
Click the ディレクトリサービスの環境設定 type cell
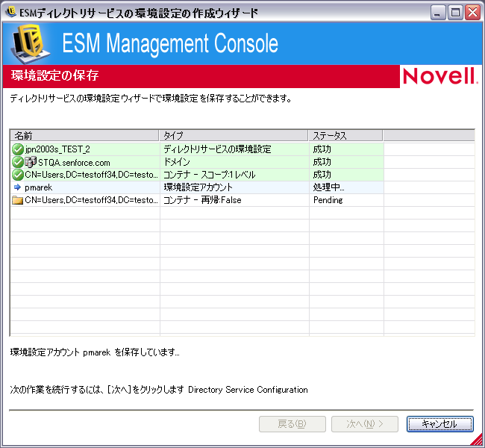[217, 149]
